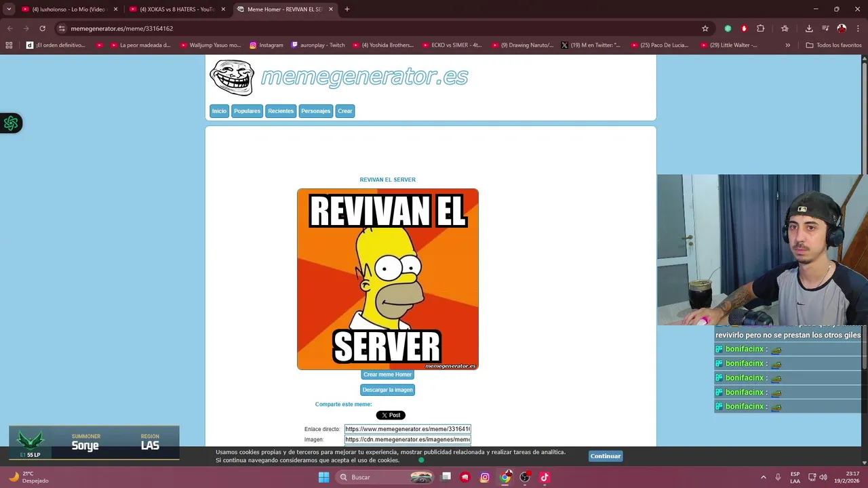Open the Chrome profile avatar

pos(842,28)
